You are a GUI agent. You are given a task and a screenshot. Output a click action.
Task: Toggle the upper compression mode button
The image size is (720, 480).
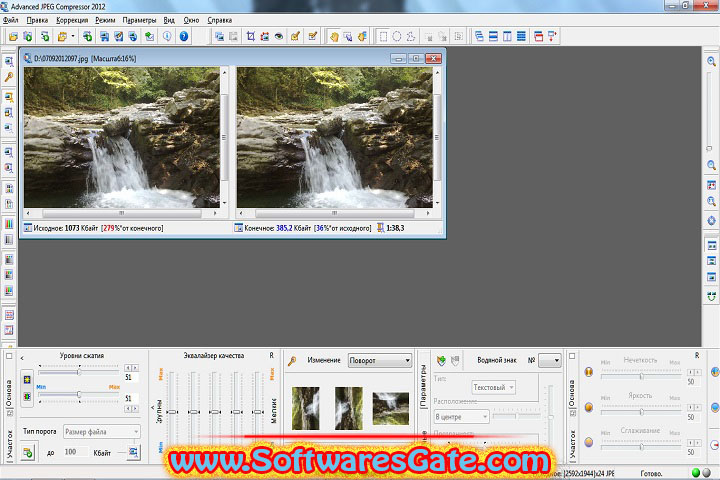pos(27,379)
